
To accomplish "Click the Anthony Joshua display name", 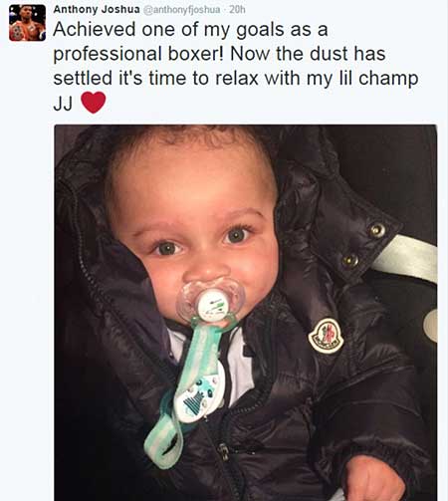I will pyautogui.click(x=97, y=9).
